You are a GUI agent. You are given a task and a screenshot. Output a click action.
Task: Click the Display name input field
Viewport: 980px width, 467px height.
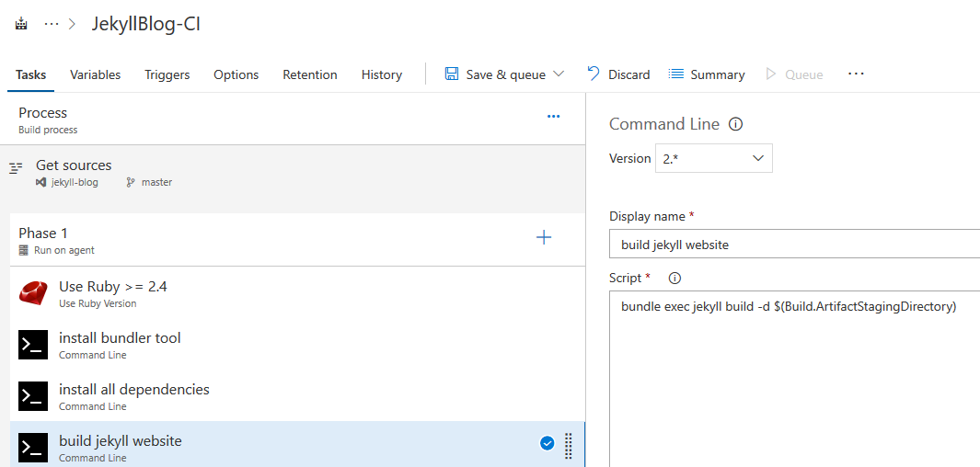click(x=791, y=245)
